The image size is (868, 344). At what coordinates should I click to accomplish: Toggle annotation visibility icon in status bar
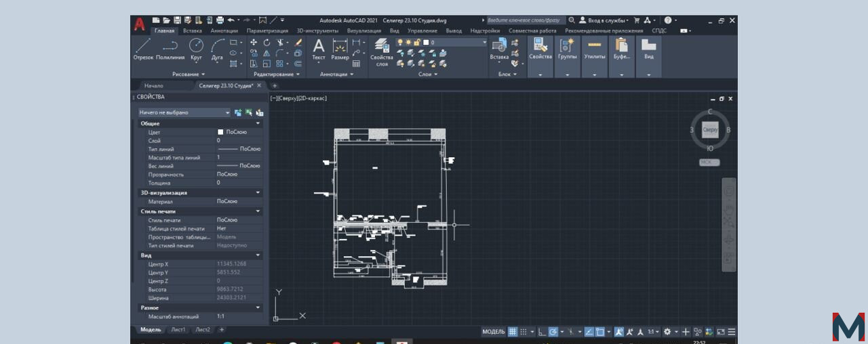(x=619, y=332)
